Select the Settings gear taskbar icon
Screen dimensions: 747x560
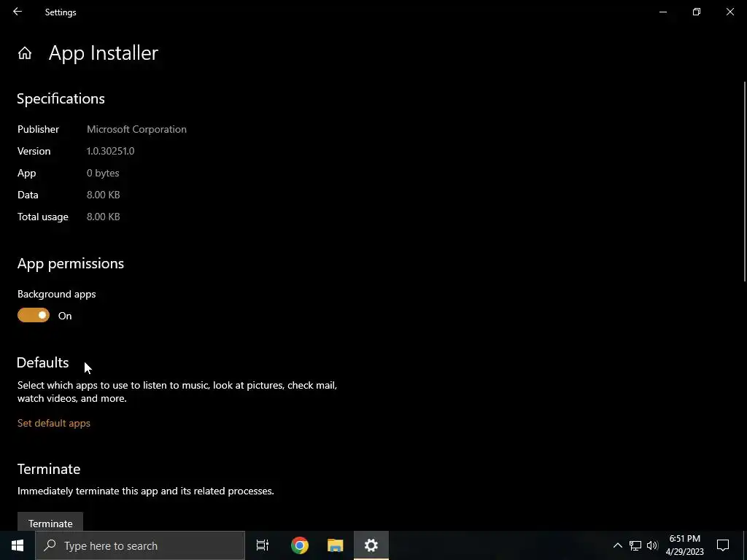[x=371, y=545]
